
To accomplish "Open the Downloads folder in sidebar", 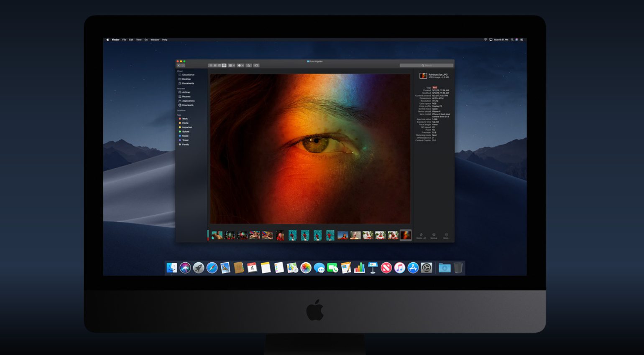I will (188, 105).
